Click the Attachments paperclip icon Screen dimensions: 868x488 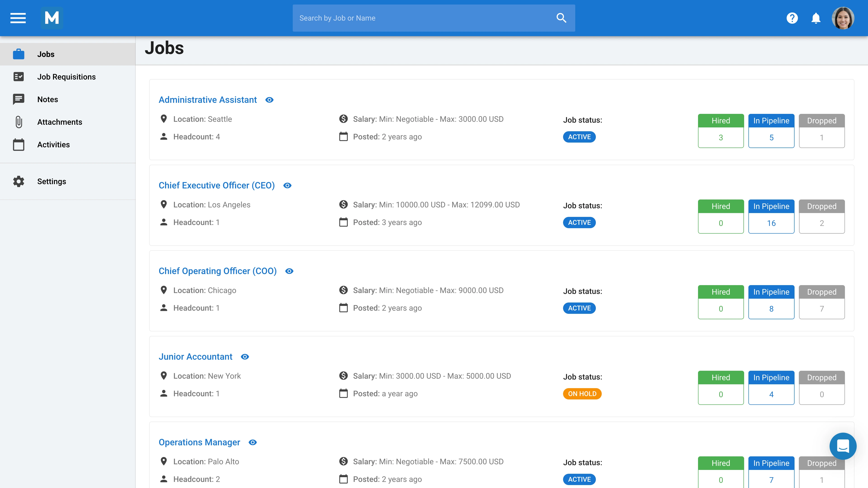(x=19, y=122)
